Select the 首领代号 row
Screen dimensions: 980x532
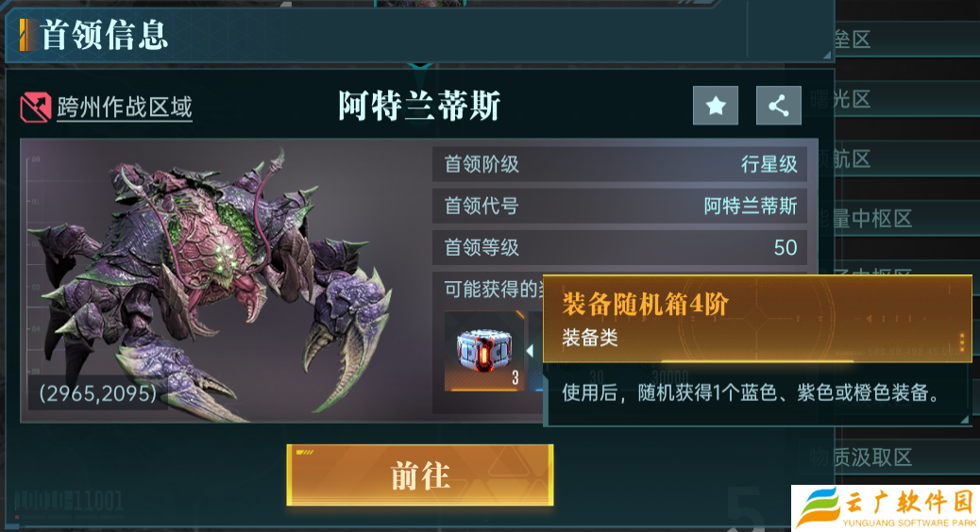620,206
